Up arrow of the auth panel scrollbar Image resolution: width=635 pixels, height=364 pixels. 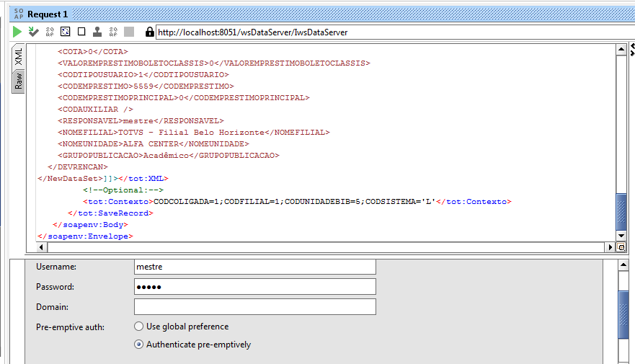point(623,265)
